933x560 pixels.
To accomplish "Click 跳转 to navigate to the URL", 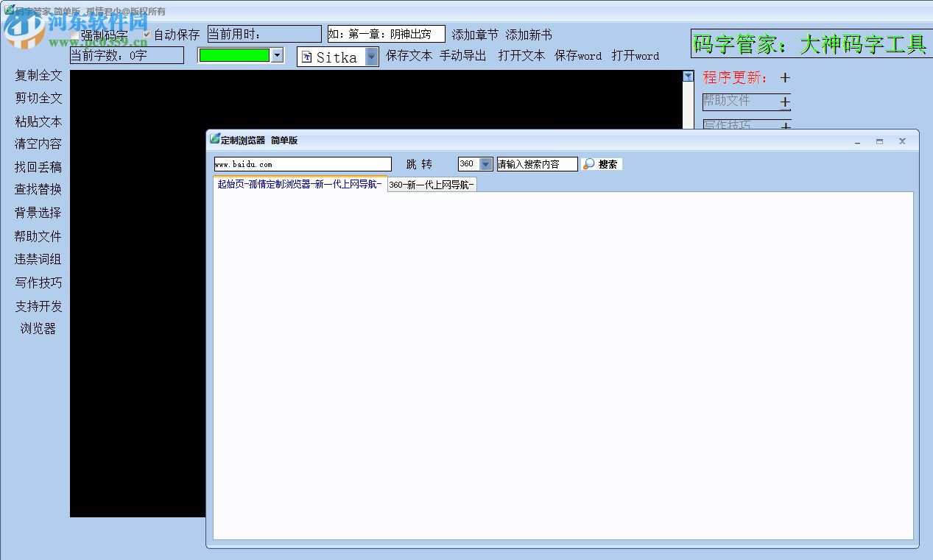I will pyautogui.click(x=420, y=164).
